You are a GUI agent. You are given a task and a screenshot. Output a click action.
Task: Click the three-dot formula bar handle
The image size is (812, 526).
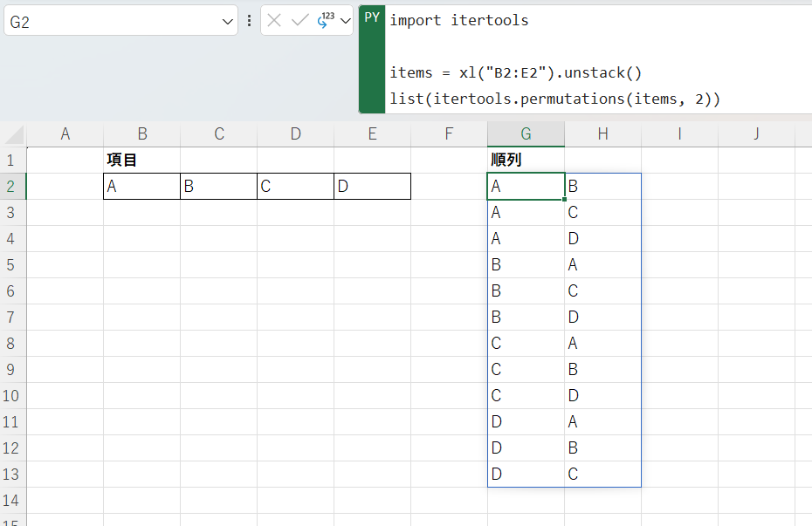pyautogui.click(x=249, y=21)
